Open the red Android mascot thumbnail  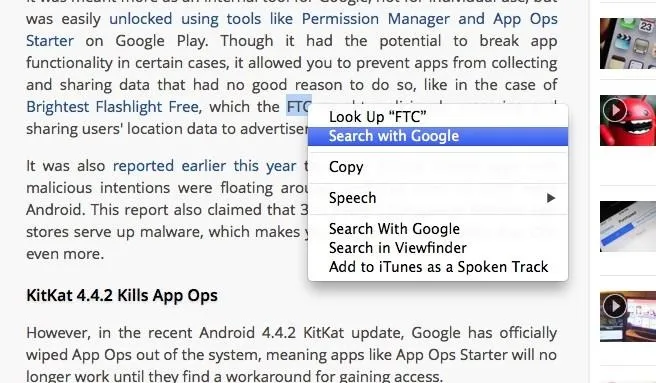[628, 121]
